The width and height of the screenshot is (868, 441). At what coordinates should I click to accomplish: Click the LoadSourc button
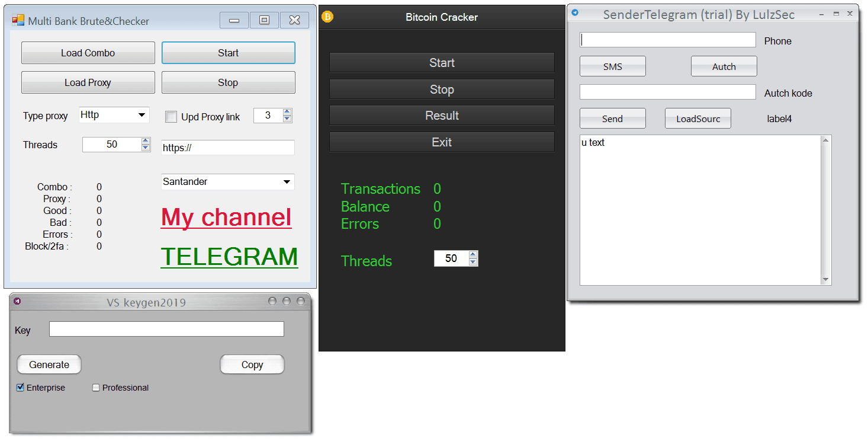click(x=698, y=119)
